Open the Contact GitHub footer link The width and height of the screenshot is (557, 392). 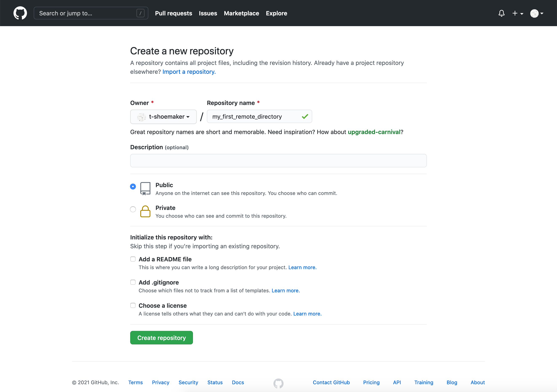(x=331, y=382)
